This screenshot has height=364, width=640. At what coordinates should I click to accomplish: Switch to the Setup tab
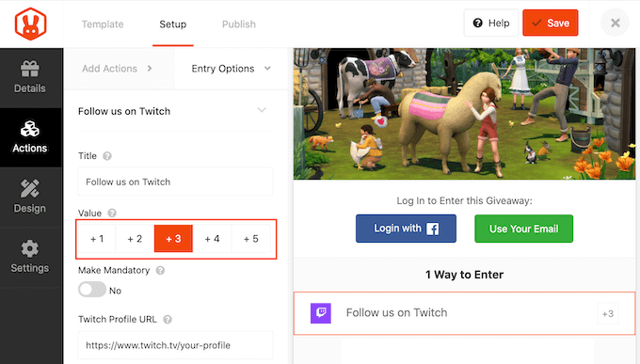(x=172, y=24)
